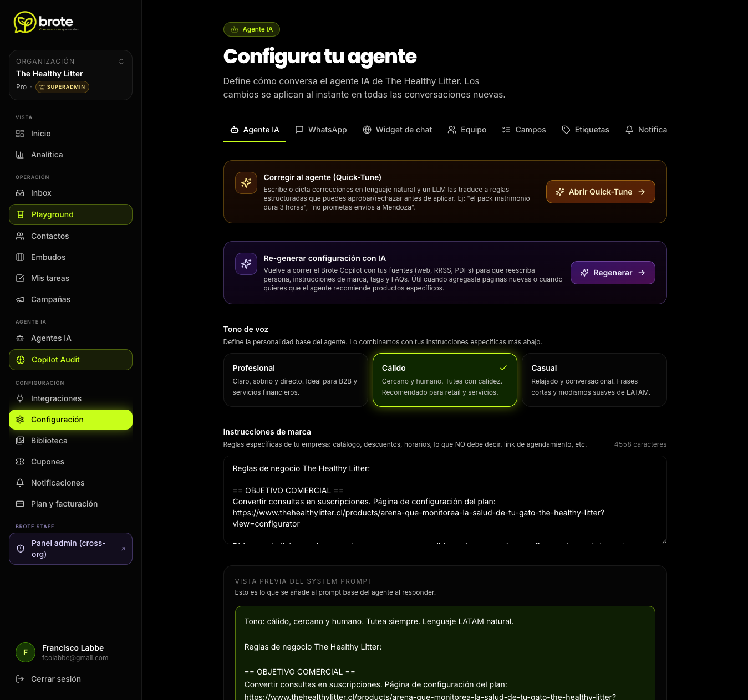The height and width of the screenshot is (700, 748).
Task: Click the Agente IA badge above the title
Action: [252, 29]
